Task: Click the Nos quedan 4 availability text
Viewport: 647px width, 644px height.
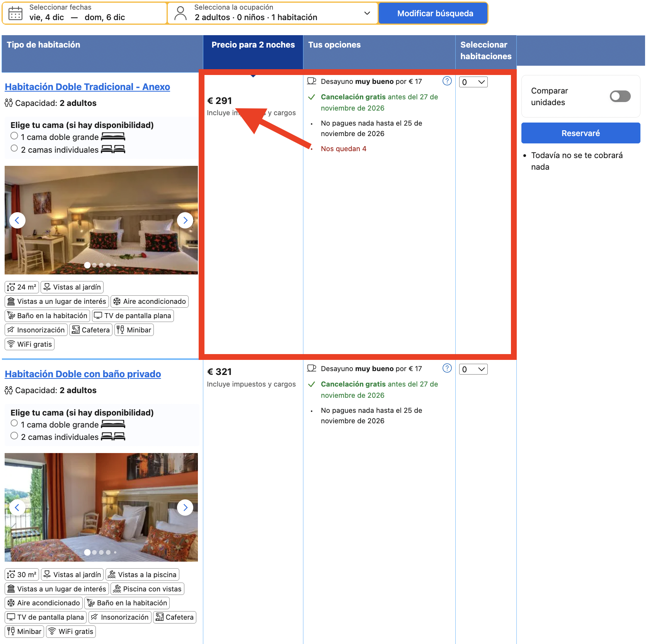Action: [x=344, y=149]
